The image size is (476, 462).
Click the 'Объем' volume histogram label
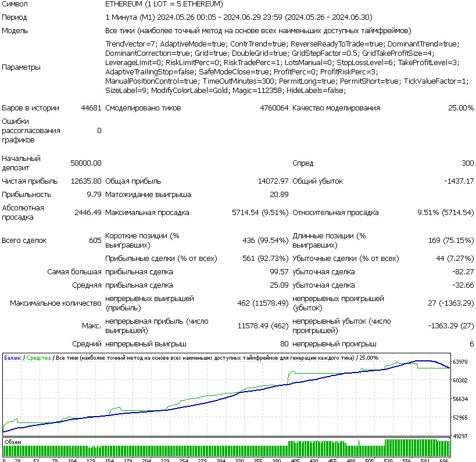pos(13,442)
